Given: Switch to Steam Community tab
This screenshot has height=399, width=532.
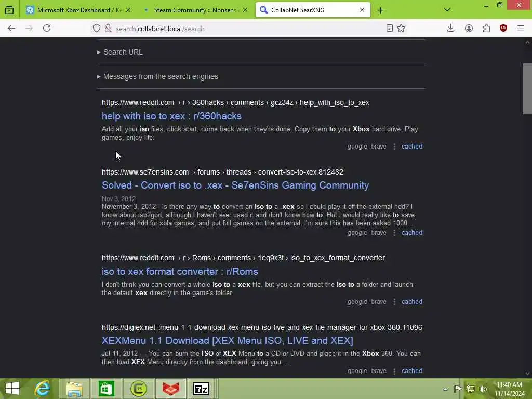Looking at the screenshot, I should 197,10.
